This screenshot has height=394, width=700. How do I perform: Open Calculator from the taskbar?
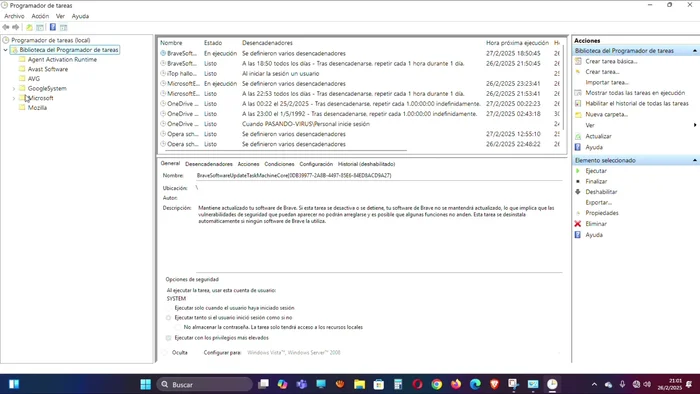tap(398, 384)
